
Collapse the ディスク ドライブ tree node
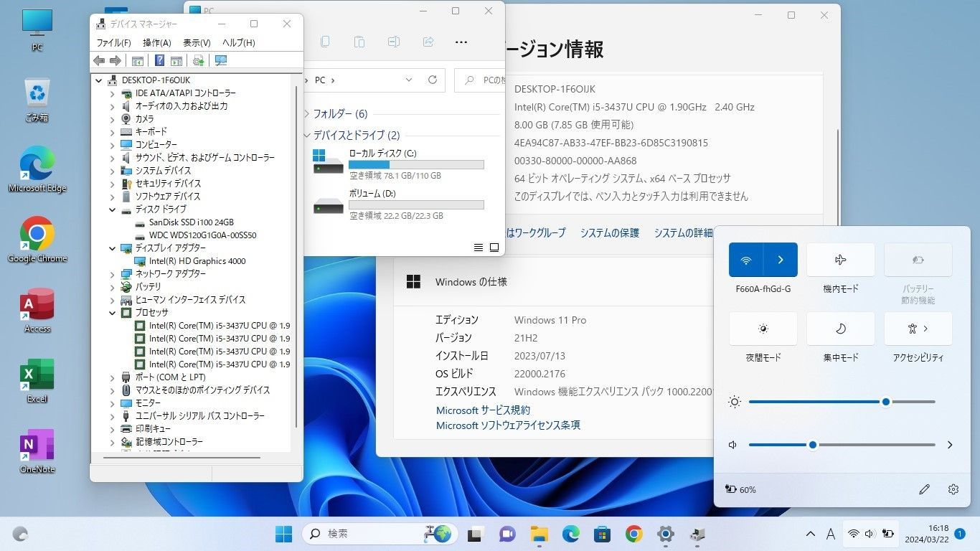click(x=113, y=209)
